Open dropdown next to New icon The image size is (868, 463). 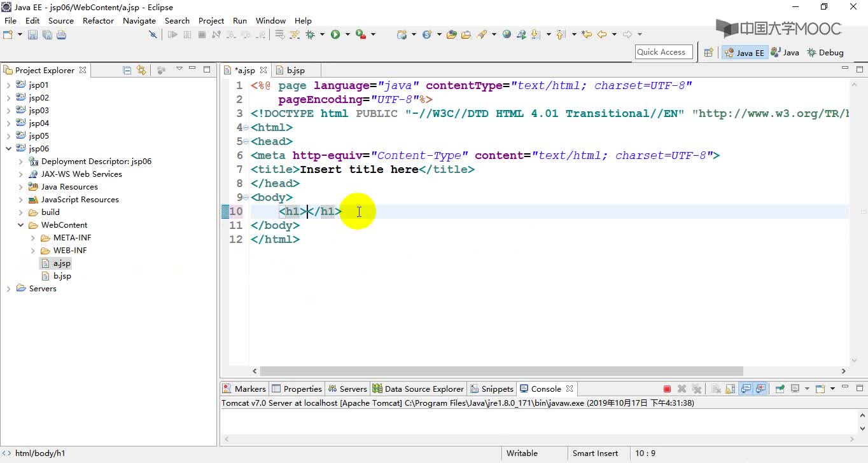coord(20,34)
